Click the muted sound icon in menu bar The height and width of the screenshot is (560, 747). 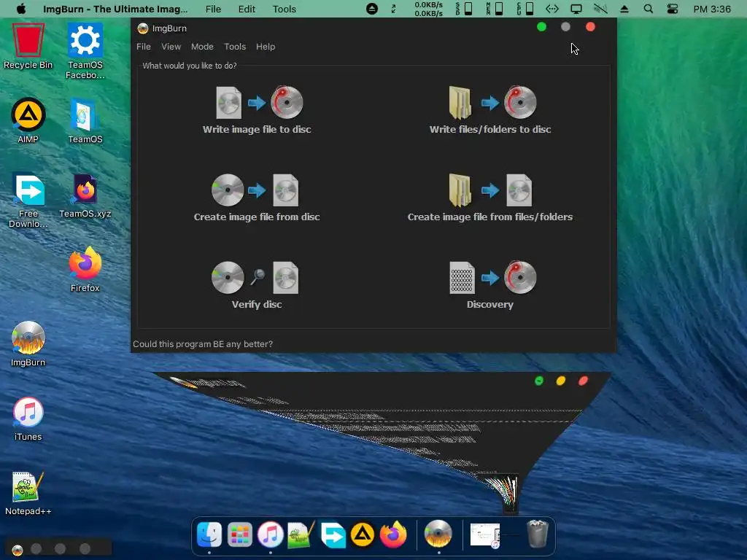click(600, 9)
